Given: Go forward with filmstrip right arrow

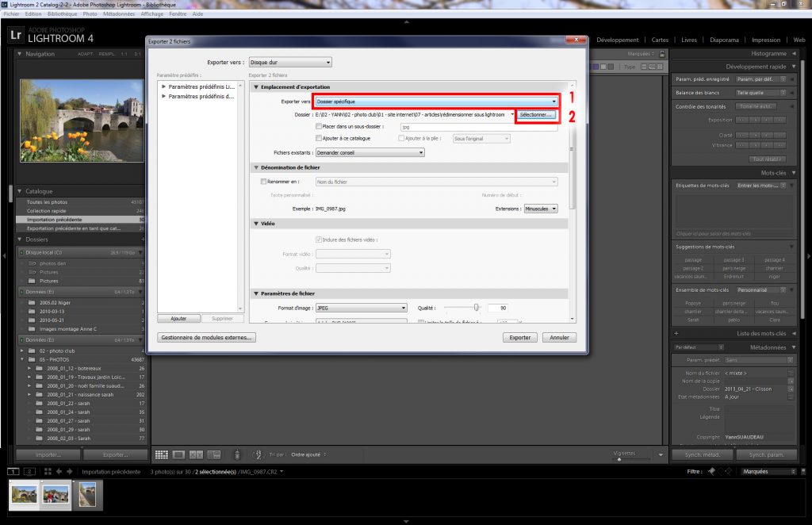Looking at the screenshot, I should click(x=70, y=472).
